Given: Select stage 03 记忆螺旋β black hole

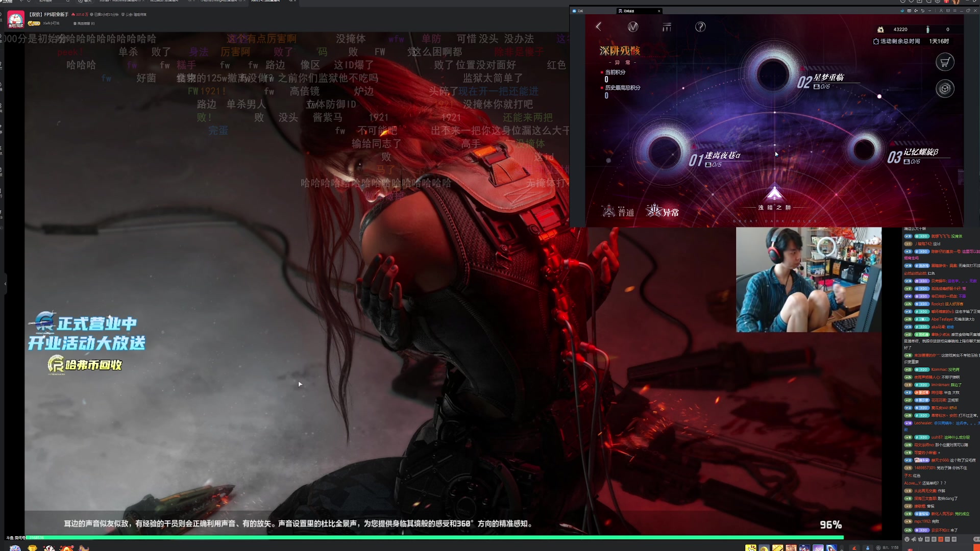Looking at the screenshot, I should pyautogui.click(x=865, y=149).
